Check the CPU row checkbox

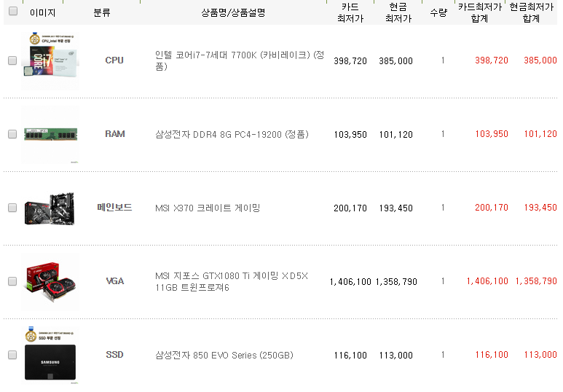tap(12, 61)
